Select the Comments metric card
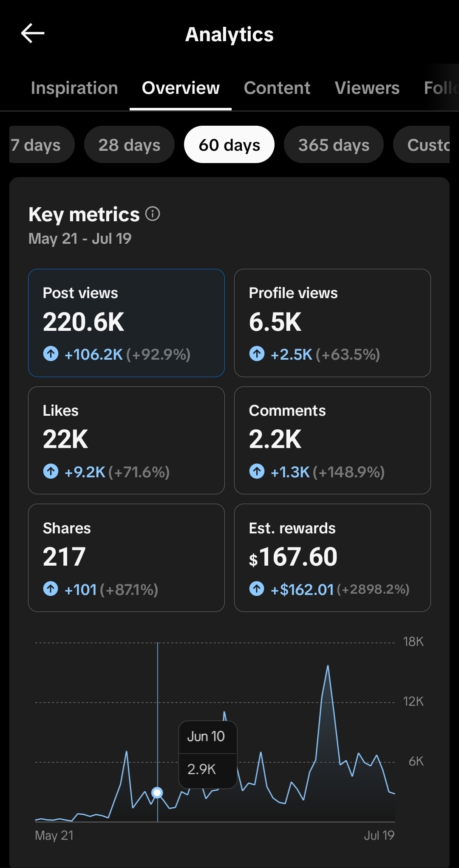The height and width of the screenshot is (868, 459). coord(332,440)
